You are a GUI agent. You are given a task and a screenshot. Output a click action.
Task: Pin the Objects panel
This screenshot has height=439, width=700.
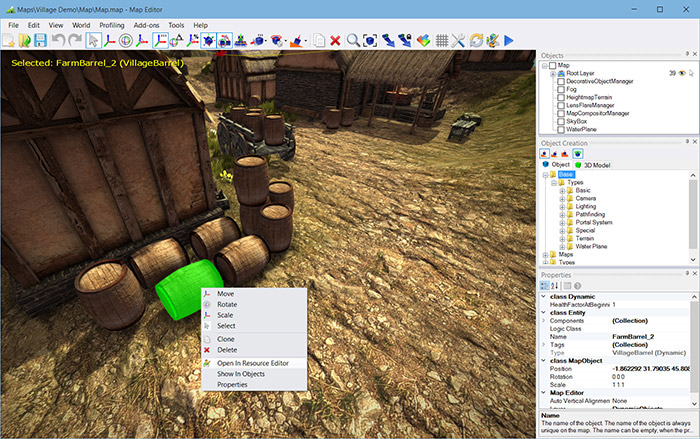[x=687, y=54]
